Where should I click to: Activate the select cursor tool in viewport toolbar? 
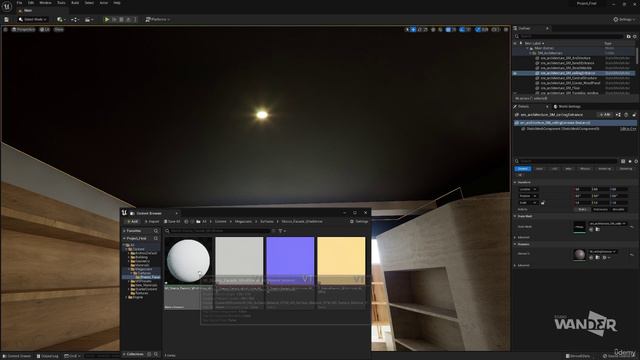click(x=407, y=29)
